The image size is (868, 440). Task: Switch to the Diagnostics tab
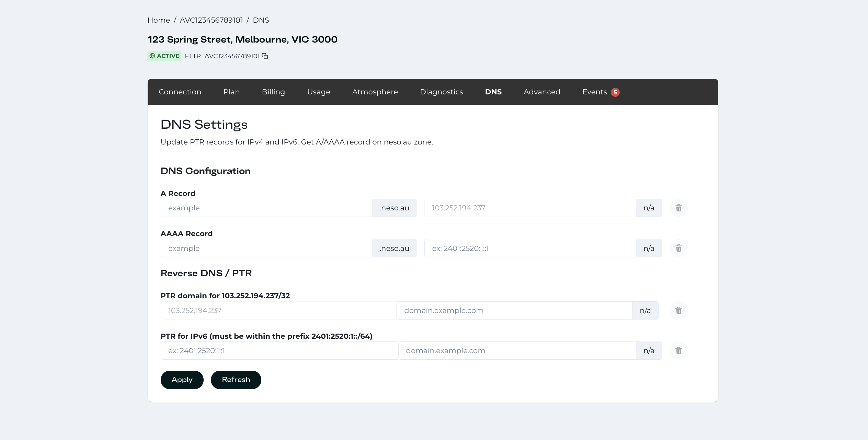tap(442, 92)
